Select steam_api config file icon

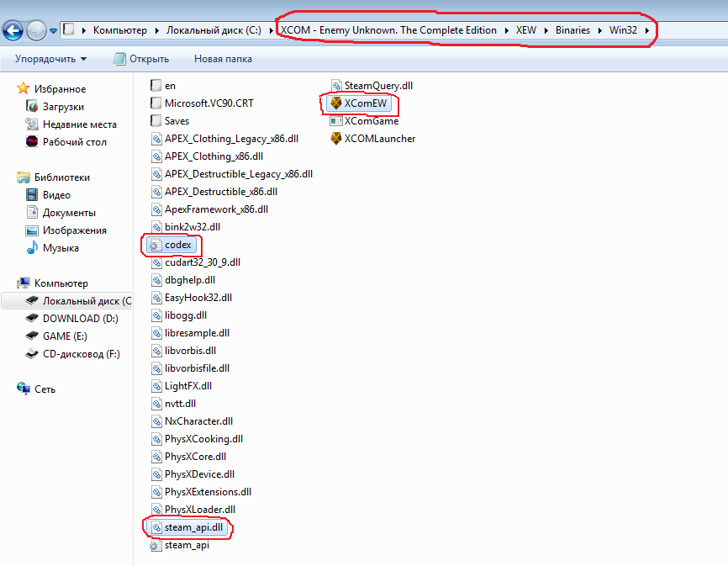coord(156,546)
